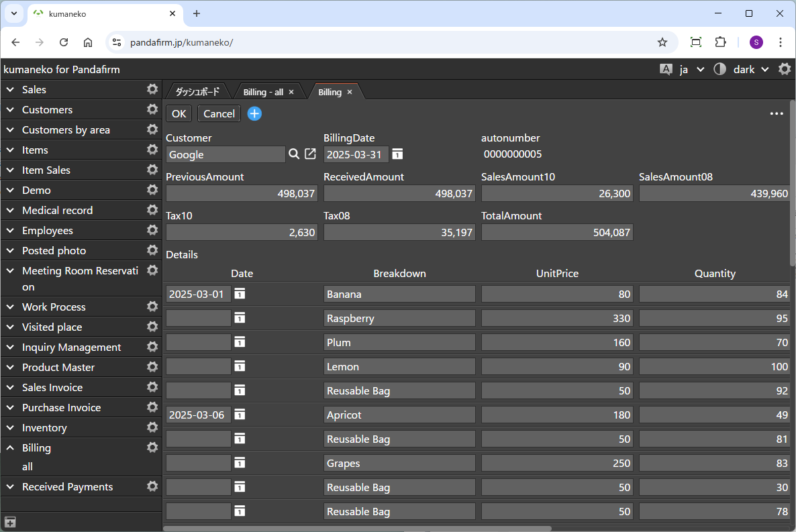Collapse the Billing section in the sidebar
The width and height of the screenshot is (796, 532).
coord(11,447)
